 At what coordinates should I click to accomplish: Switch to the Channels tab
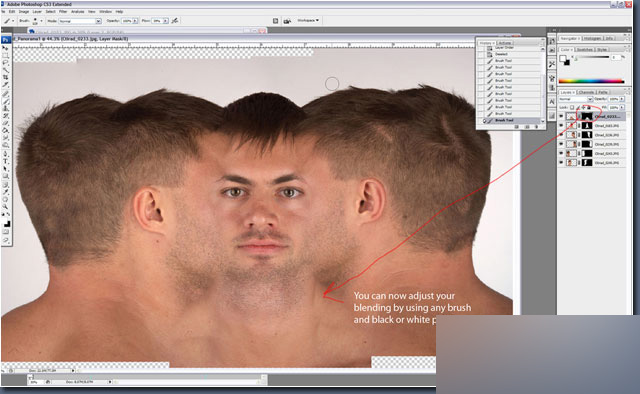(x=586, y=92)
